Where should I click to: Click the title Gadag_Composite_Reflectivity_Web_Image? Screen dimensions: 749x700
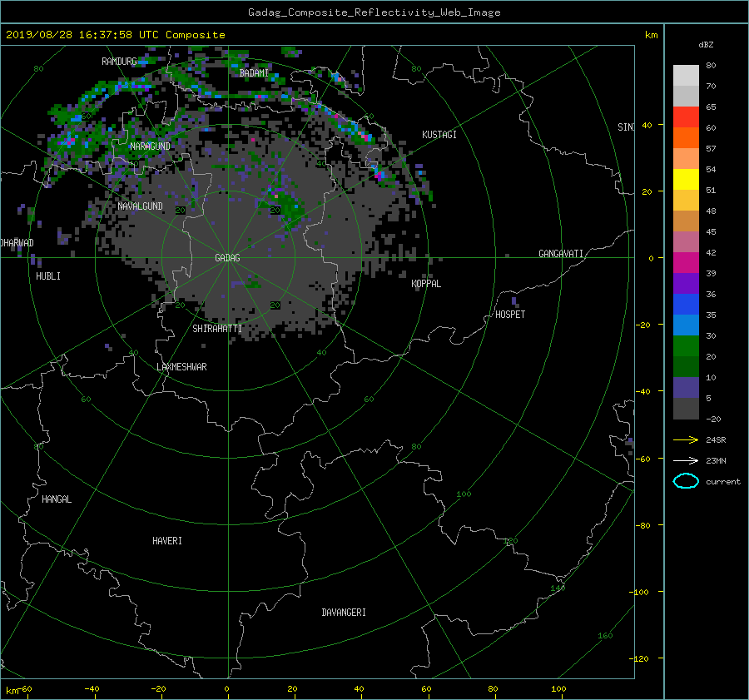pos(374,12)
